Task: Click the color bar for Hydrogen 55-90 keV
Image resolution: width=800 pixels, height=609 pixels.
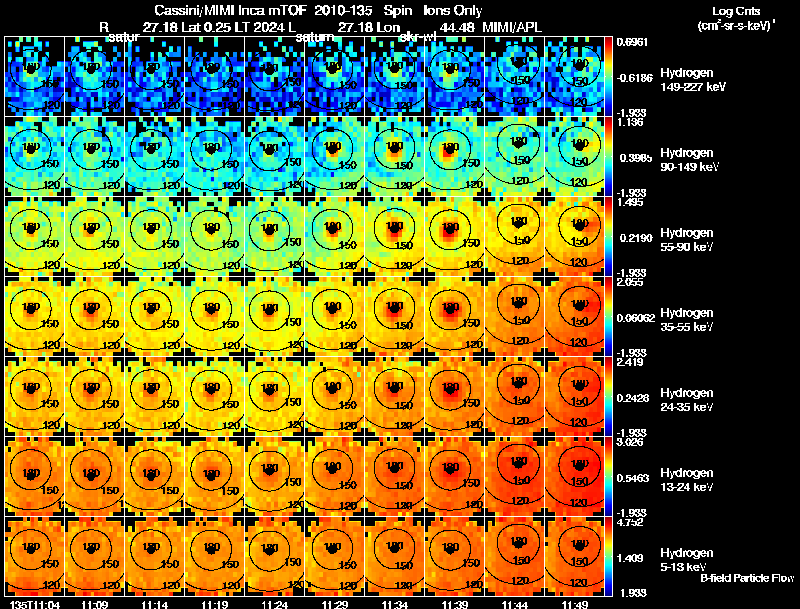Action: (609, 237)
